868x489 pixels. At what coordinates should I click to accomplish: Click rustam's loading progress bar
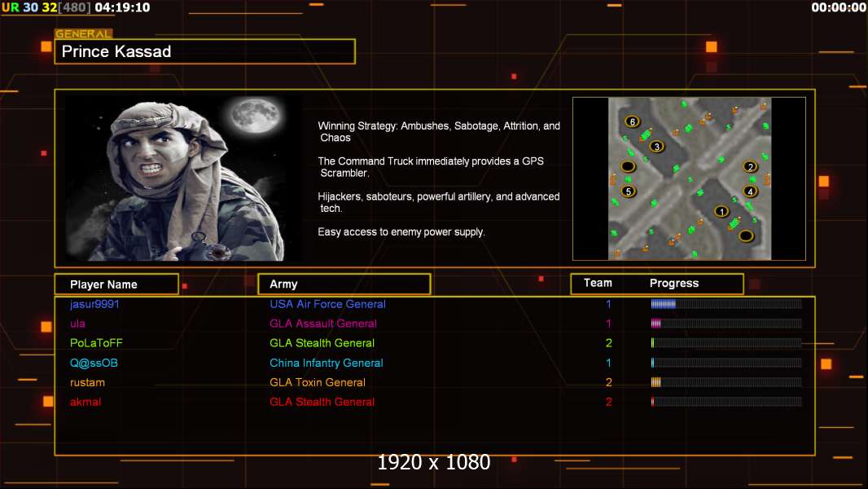pyautogui.click(x=726, y=382)
